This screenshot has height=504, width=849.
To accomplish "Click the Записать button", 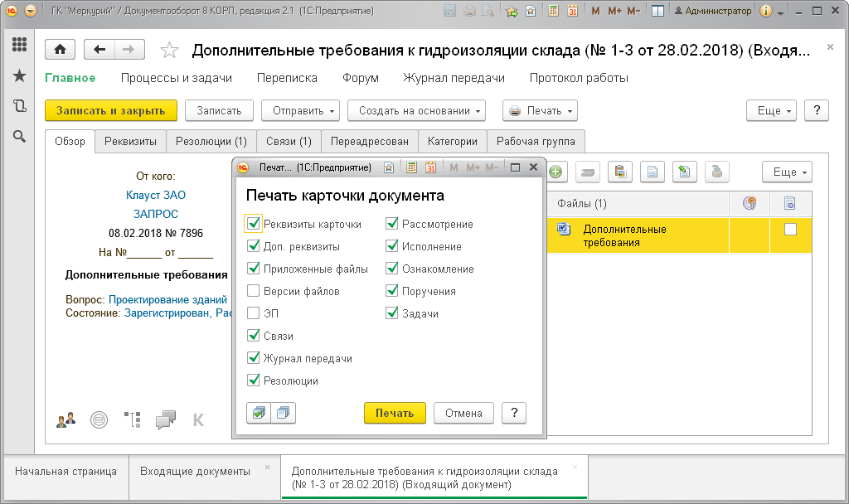I will 219,110.
